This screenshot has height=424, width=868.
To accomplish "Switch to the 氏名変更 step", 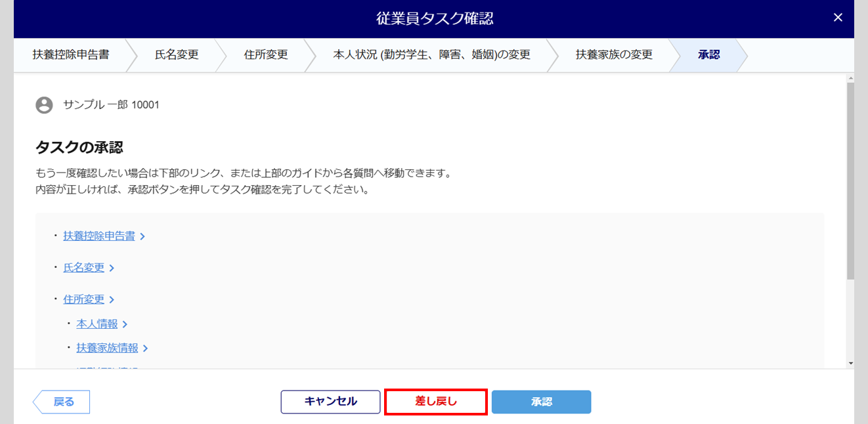I will click(177, 55).
